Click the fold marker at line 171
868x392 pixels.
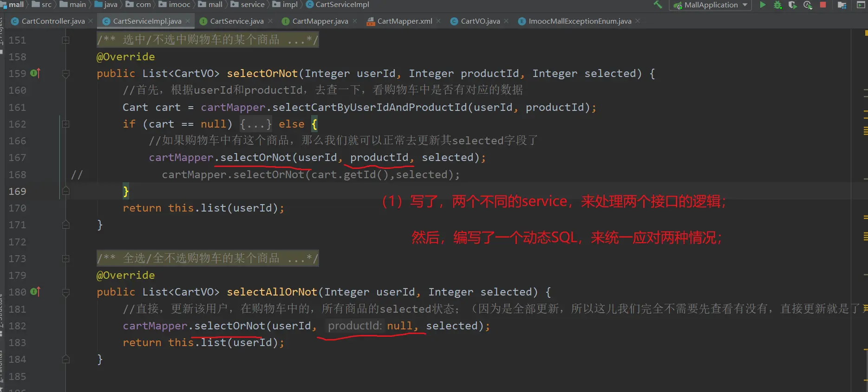pyautogui.click(x=66, y=225)
